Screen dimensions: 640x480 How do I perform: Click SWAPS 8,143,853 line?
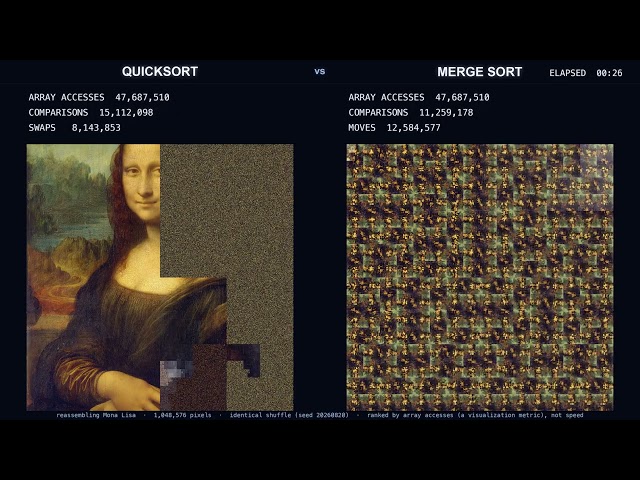74,127
